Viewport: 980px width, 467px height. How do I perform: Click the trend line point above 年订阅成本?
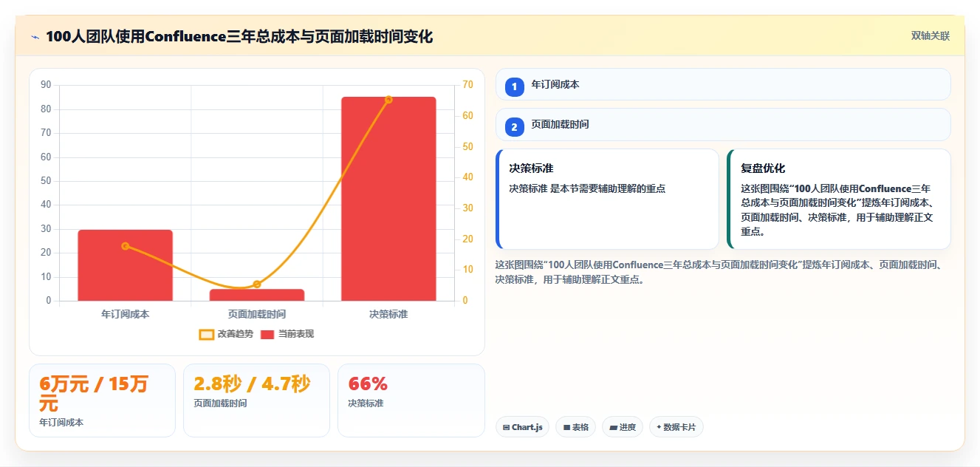pyautogui.click(x=126, y=246)
